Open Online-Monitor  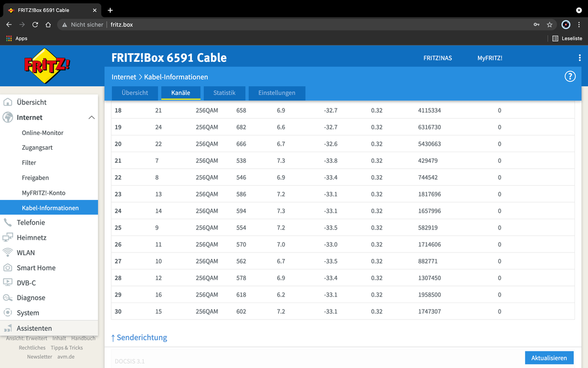click(x=42, y=133)
